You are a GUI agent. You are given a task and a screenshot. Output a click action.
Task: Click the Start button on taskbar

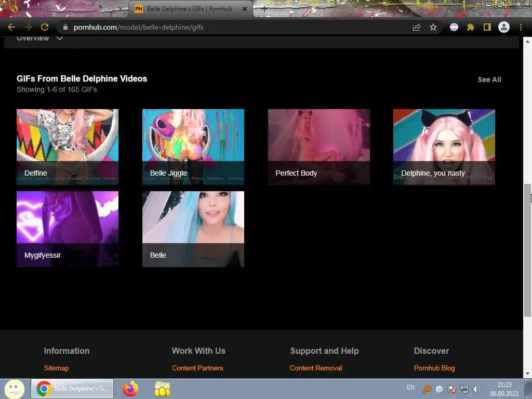click(14, 389)
